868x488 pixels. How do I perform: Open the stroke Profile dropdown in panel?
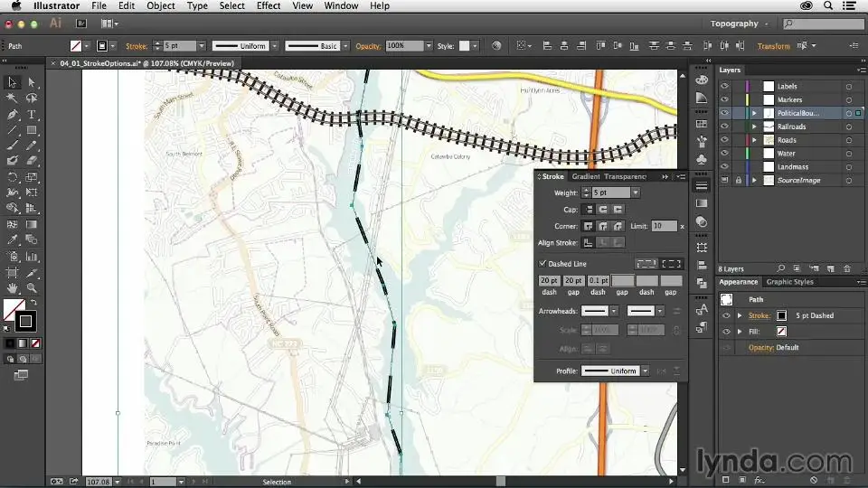[x=645, y=371]
